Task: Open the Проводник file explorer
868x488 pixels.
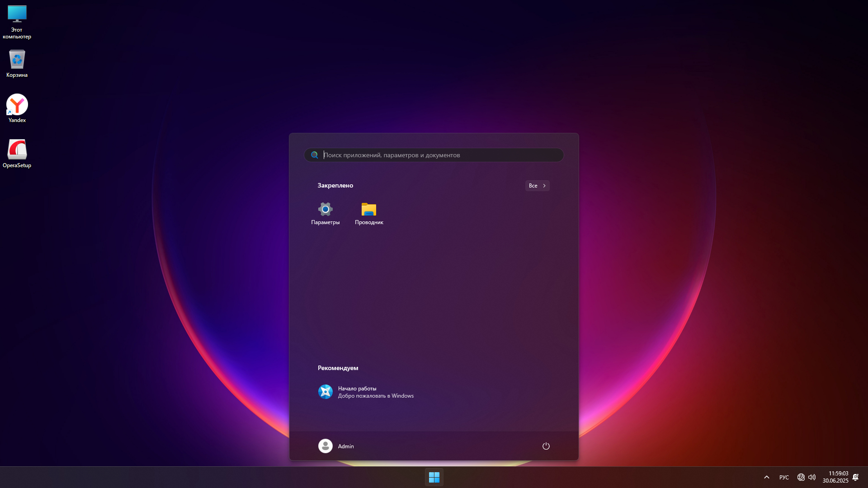Action: pyautogui.click(x=369, y=210)
